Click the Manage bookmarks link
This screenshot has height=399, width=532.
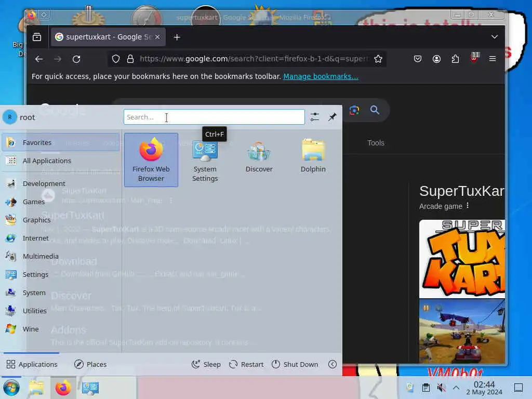point(321,76)
